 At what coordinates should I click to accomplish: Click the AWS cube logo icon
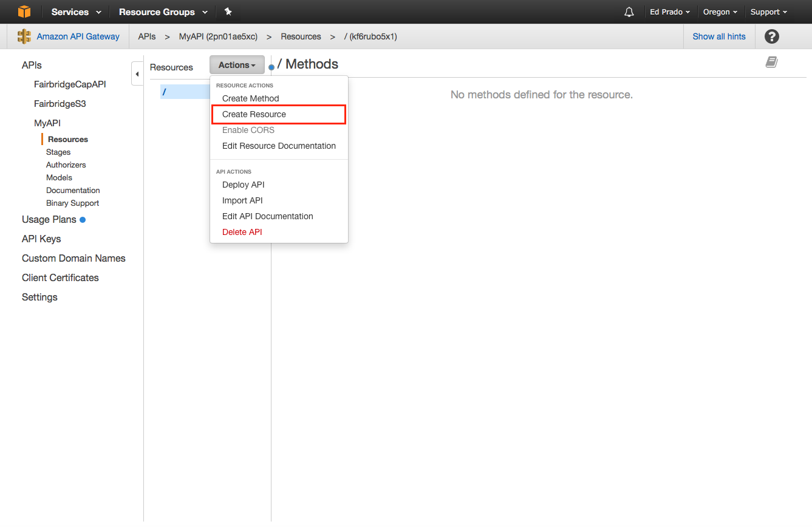24,12
